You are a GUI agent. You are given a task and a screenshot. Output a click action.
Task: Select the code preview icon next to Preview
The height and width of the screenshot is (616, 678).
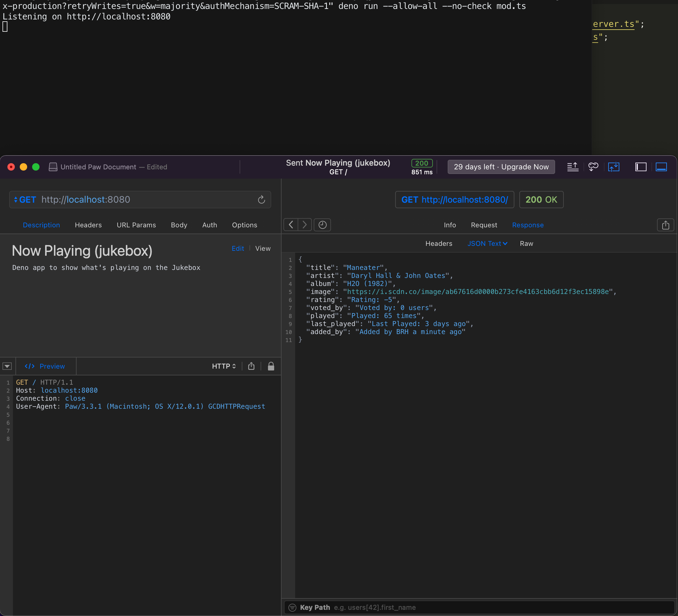point(30,366)
